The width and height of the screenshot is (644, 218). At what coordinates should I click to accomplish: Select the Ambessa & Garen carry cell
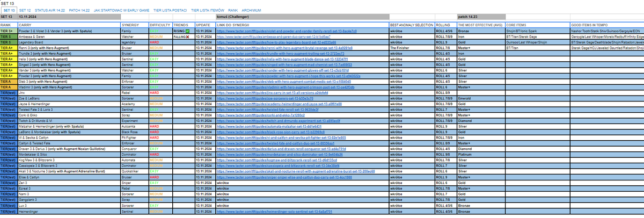(69, 36)
